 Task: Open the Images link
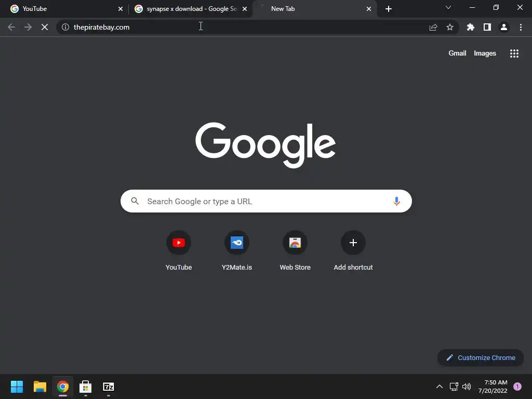[x=485, y=54]
